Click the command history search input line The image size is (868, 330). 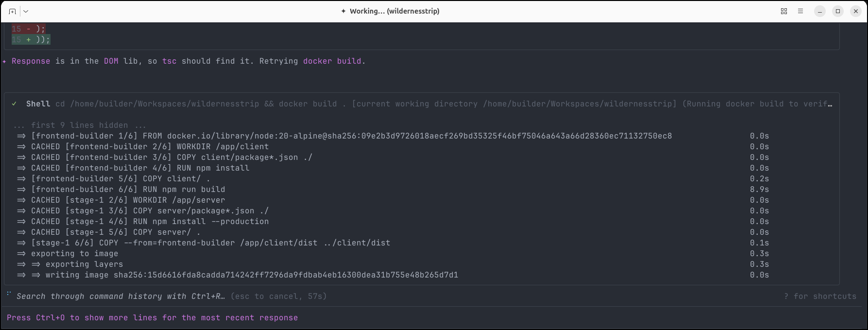[120, 296]
